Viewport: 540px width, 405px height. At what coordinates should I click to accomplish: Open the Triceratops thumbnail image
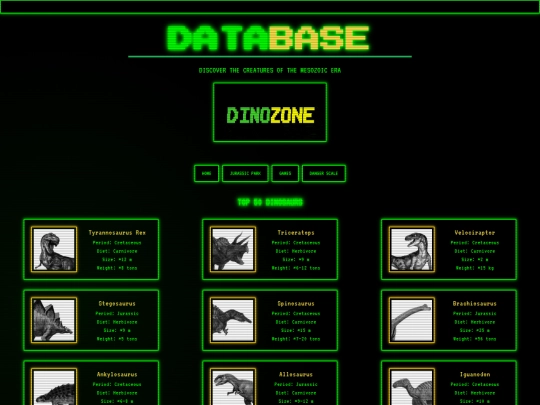(233, 249)
